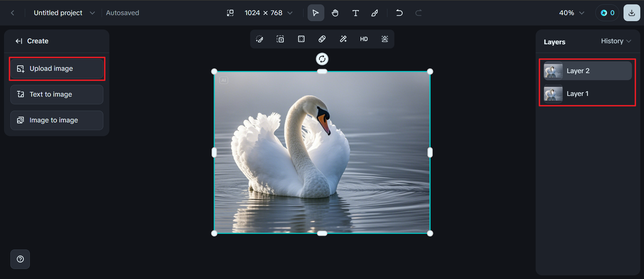Screen dimensions: 644x279
Task: Choose the Inpaint brush-with-dashed-circle icon
Action: click(x=260, y=39)
